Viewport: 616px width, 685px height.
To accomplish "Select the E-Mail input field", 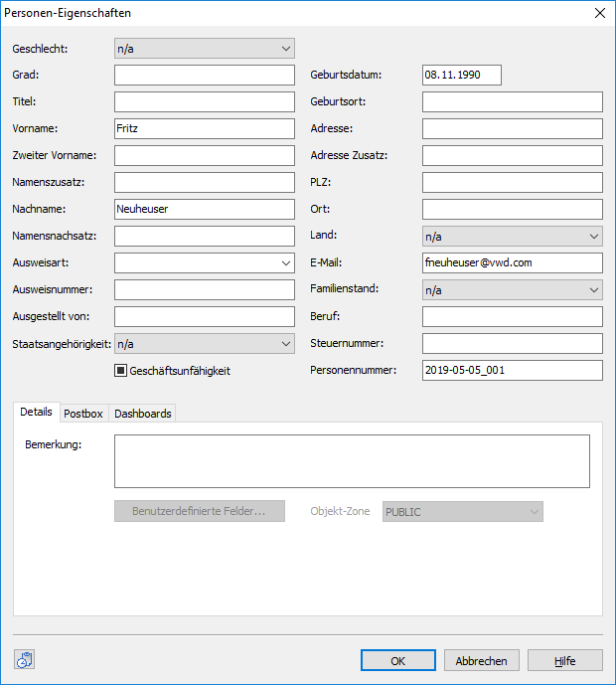I will click(x=512, y=262).
